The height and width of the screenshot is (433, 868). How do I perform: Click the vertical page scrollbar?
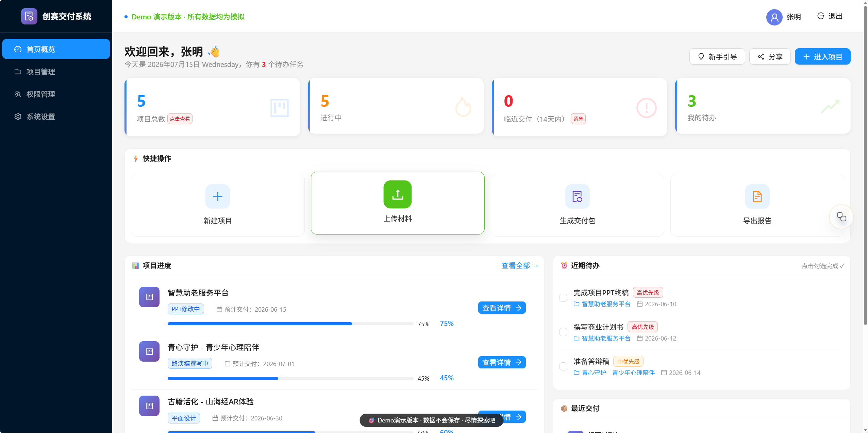[x=865, y=165]
